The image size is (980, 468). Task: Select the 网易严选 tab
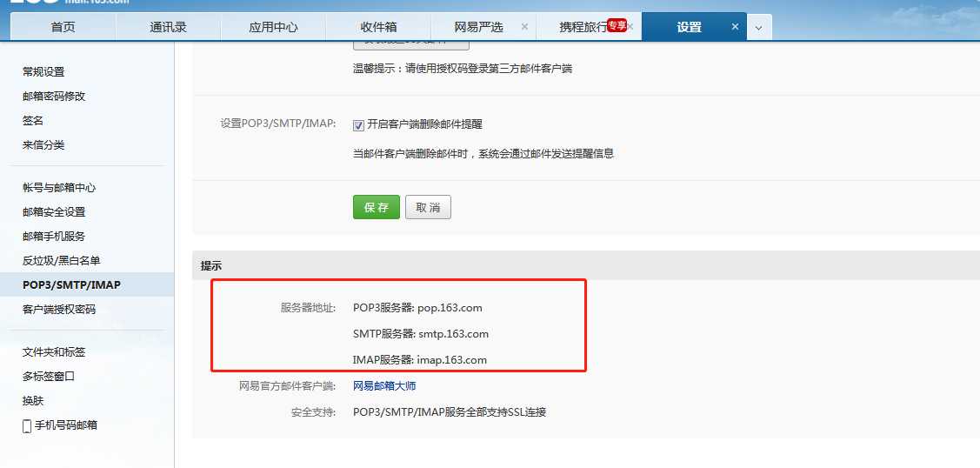click(x=479, y=28)
